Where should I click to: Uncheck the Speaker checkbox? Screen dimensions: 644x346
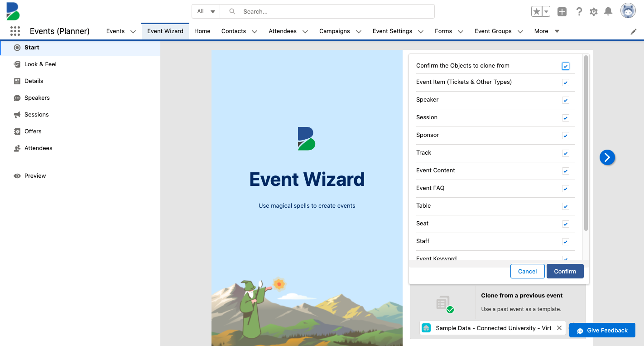[566, 100]
